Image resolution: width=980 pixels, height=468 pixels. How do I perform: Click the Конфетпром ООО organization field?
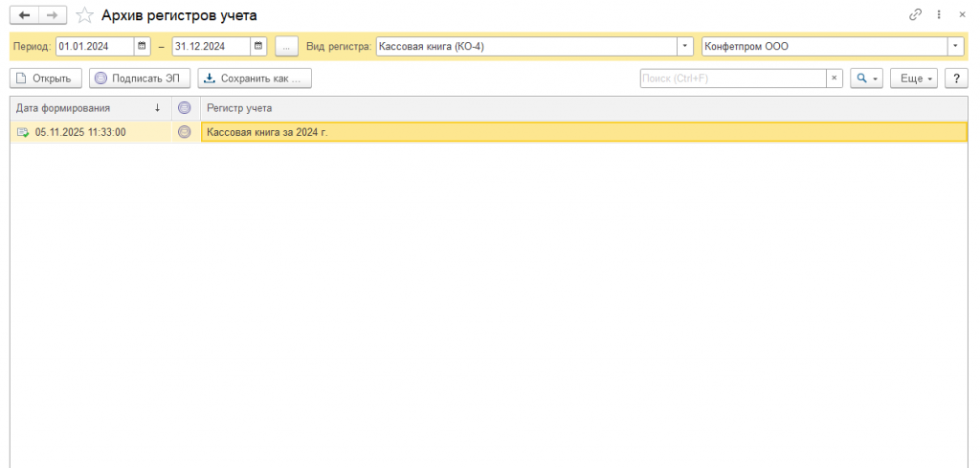[825, 46]
